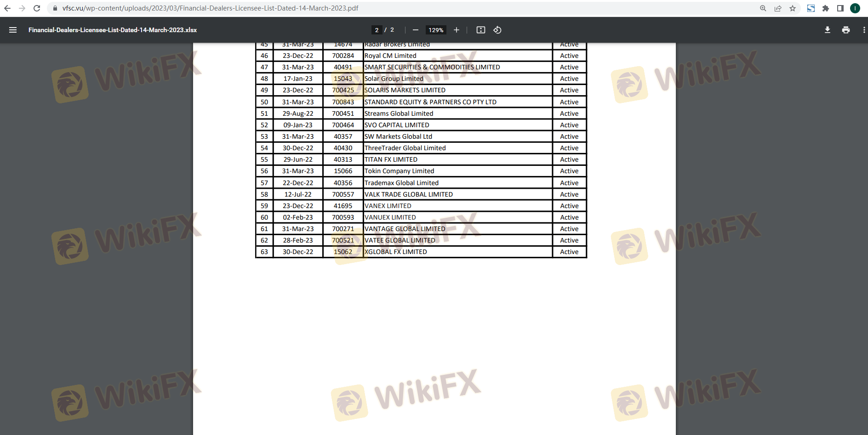The height and width of the screenshot is (435, 868).
Task: Click license number 15043
Action: (343, 79)
